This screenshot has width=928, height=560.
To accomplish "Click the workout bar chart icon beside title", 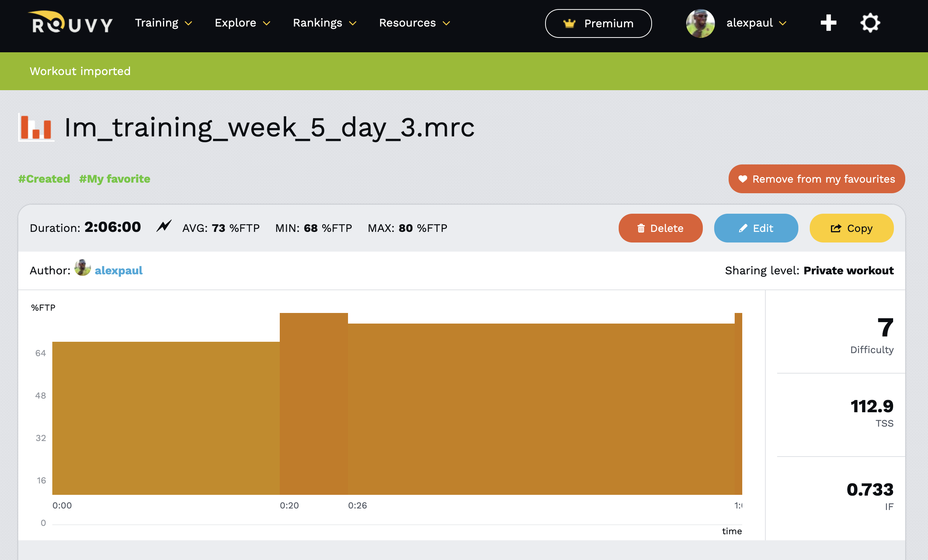I will (36, 128).
